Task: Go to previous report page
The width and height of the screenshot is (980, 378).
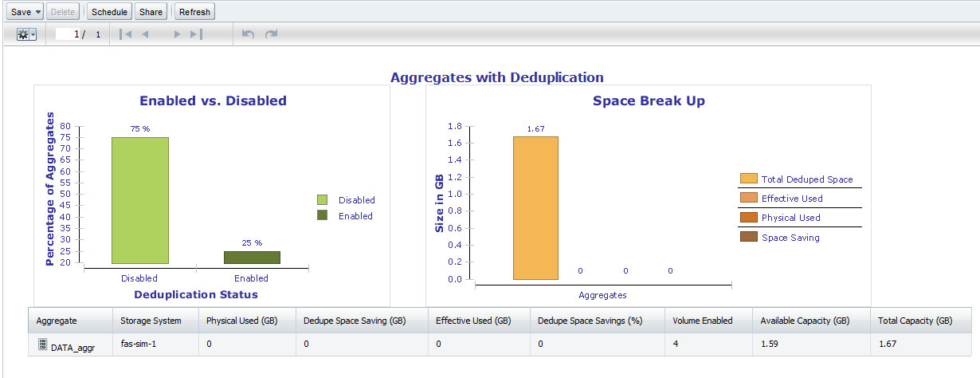Action: point(145,35)
